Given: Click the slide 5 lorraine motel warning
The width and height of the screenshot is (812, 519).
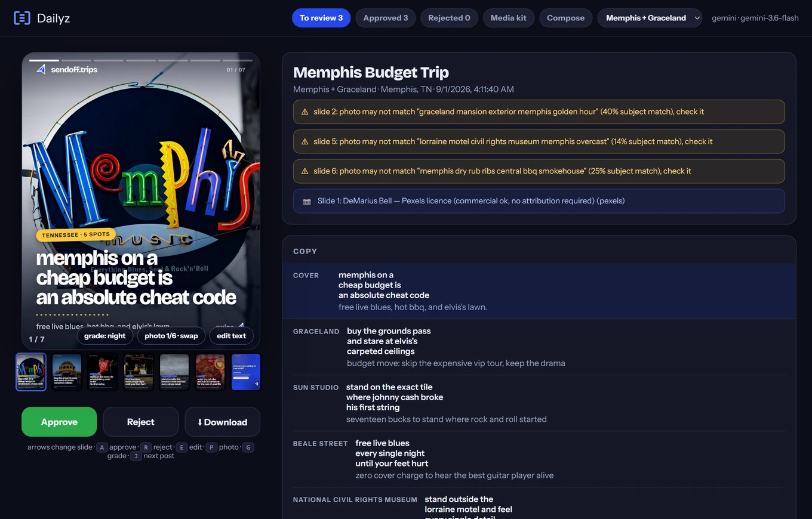Looking at the screenshot, I should [539, 141].
